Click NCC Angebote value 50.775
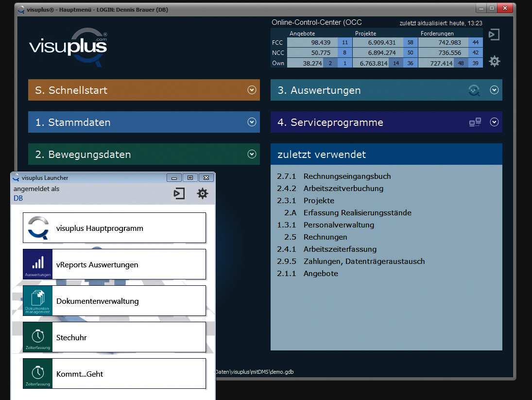Viewport: 532px width, 400px height. 312,52
